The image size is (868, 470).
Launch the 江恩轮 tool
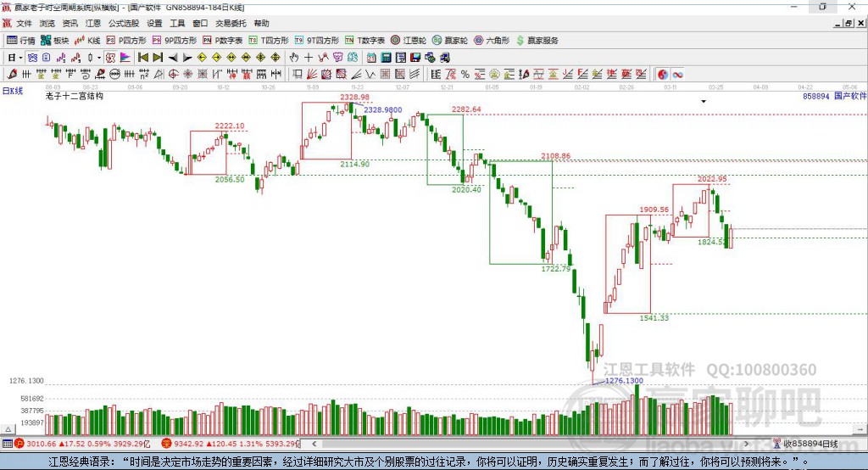[x=409, y=41]
